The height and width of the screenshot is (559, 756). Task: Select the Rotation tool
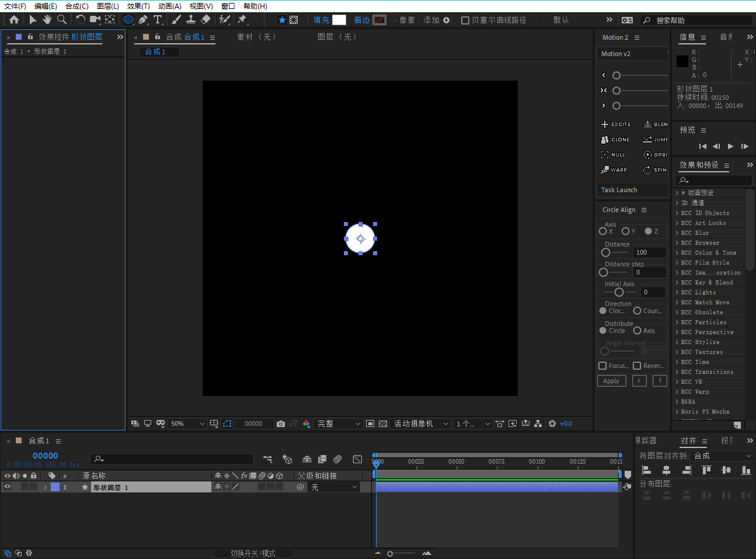point(81,20)
